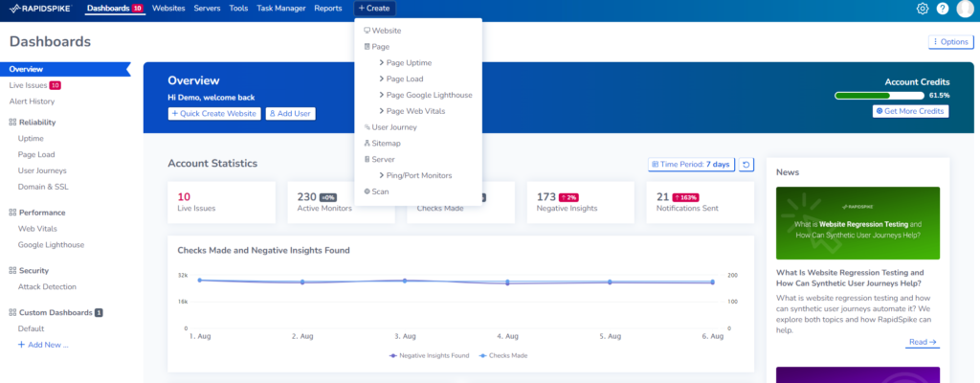980x383 pixels.
Task: Open the Time Period 7 days dropdown
Action: click(691, 165)
